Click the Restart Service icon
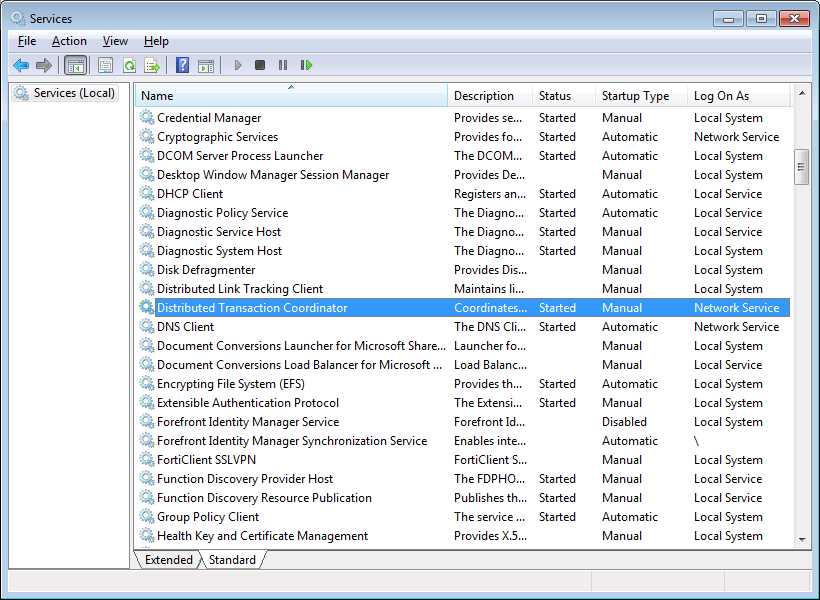 [306, 65]
